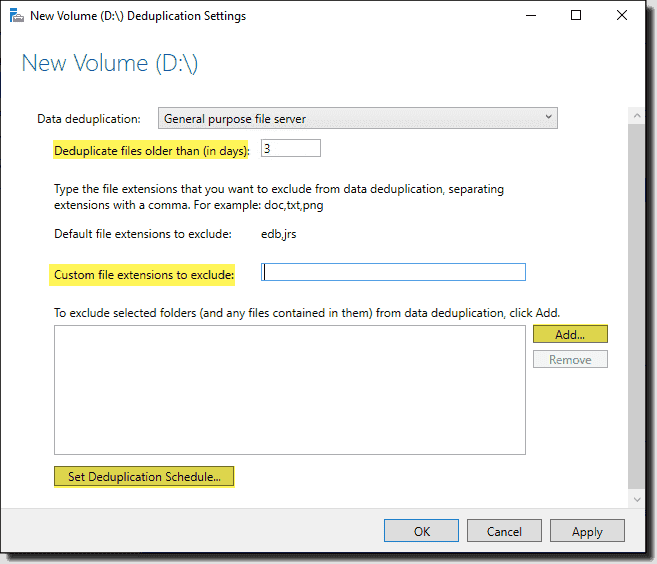Click the scrollbar up arrow

point(637,116)
